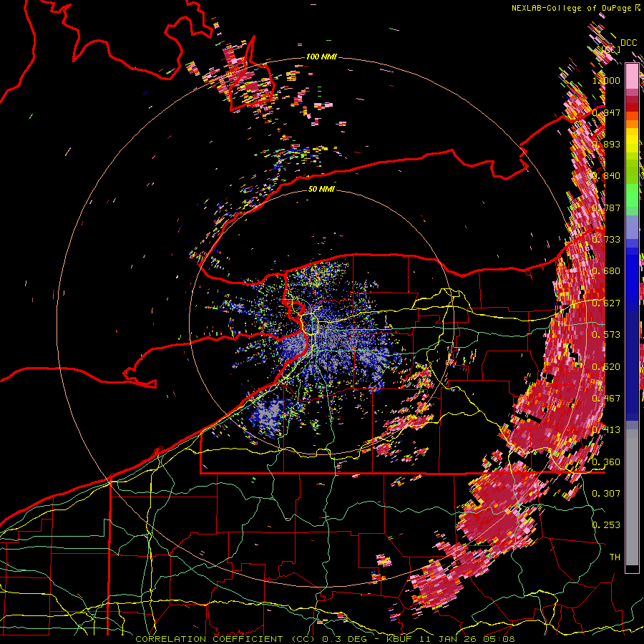Select the 0.307 scale value

[x=606, y=494]
